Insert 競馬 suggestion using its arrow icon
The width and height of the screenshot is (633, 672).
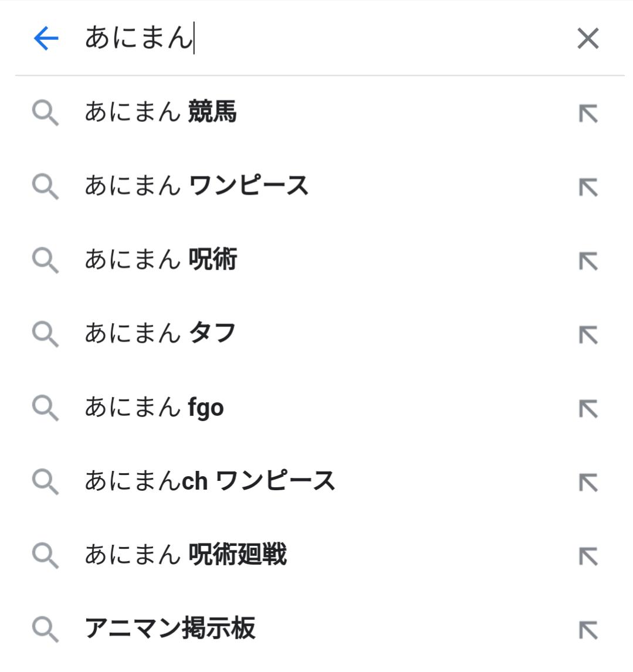tap(588, 113)
